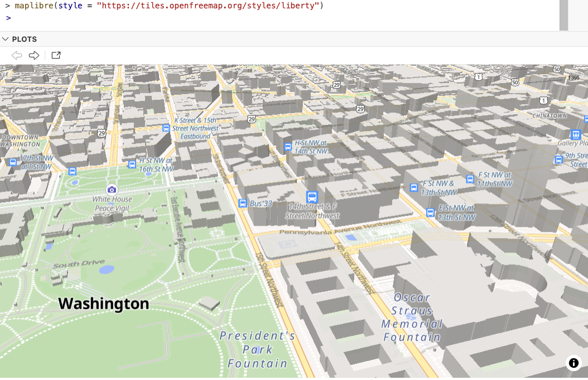Select the 14th Street & F Street bus icon
This screenshot has width=588, height=380.
click(312, 197)
